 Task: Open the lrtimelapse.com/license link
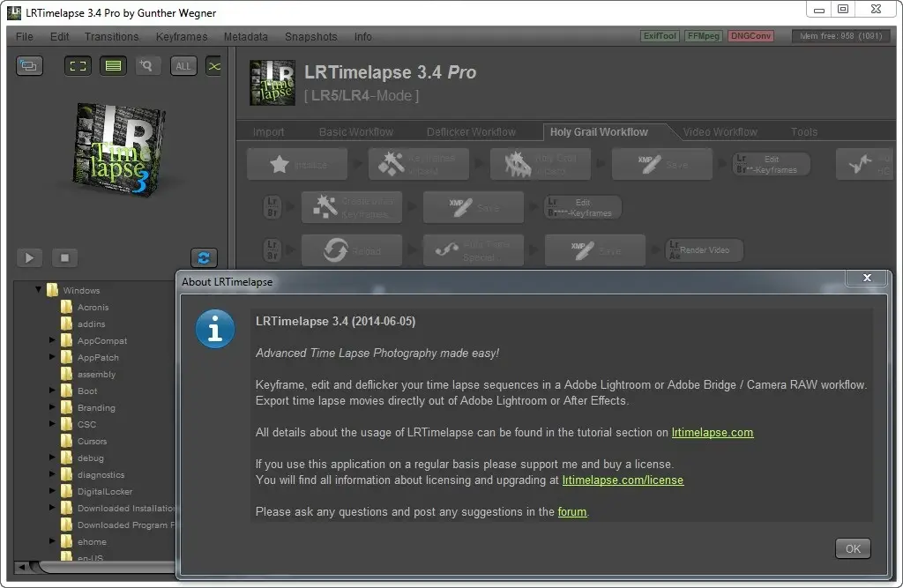tap(623, 480)
